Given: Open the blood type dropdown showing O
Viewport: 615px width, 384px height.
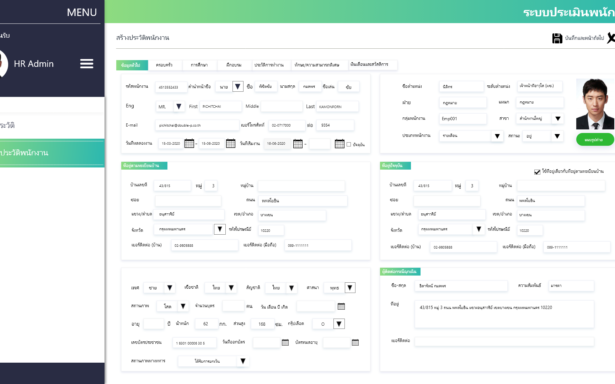Looking at the screenshot, I should click(339, 324).
